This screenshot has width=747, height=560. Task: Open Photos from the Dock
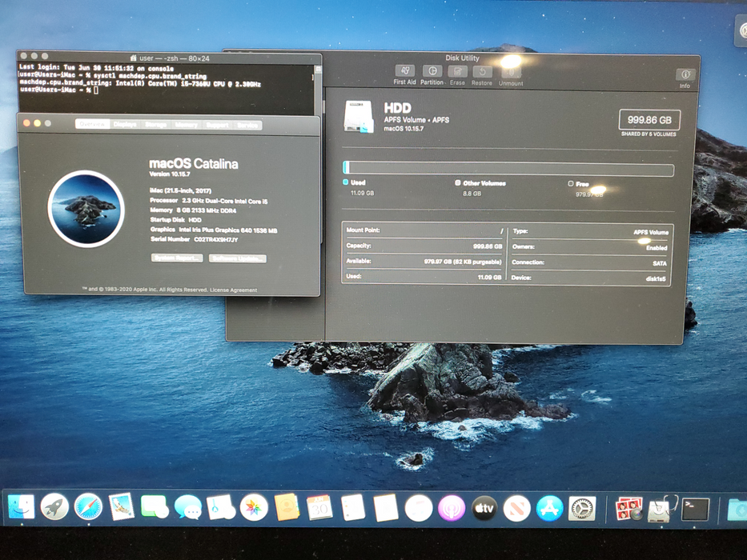click(x=254, y=507)
